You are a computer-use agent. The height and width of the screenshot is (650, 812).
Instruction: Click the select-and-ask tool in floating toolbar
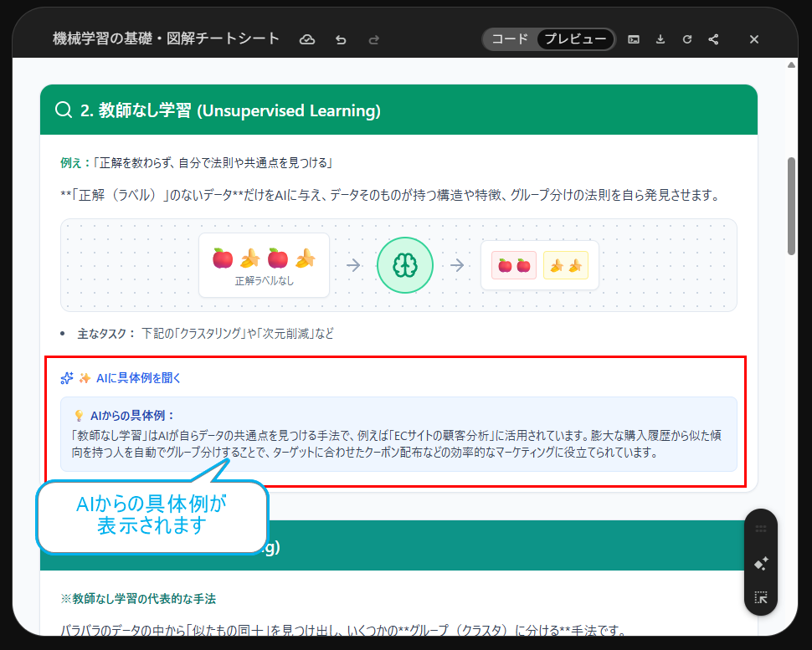tap(761, 597)
